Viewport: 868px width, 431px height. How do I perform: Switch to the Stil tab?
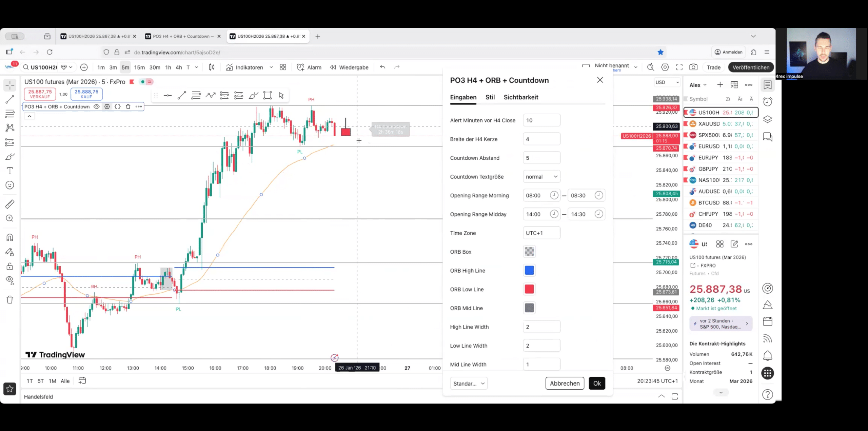click(490, 97)
